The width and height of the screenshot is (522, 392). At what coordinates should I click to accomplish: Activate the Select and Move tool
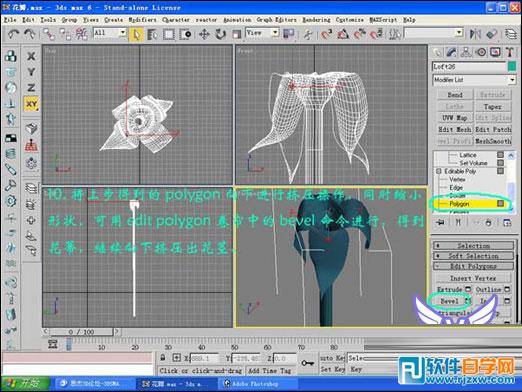pos(204,34)
